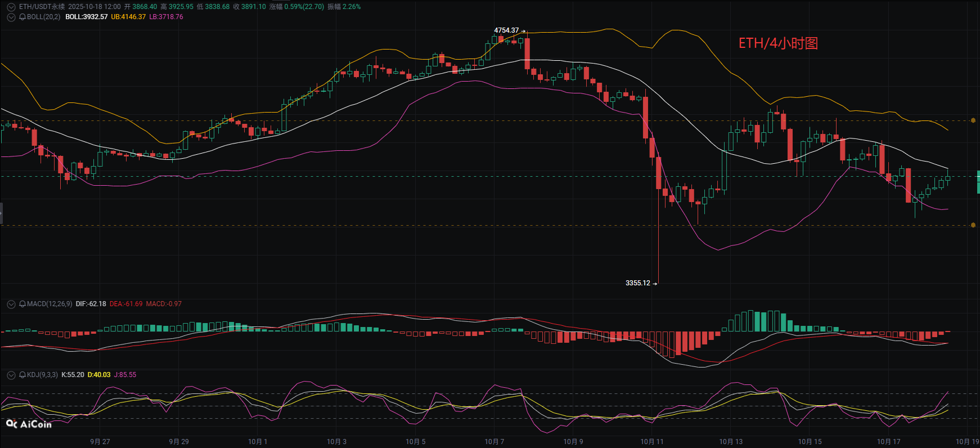Click the 10月 5 date on time axis
This screenshot has height=448, width=980.
coord(416,442)
